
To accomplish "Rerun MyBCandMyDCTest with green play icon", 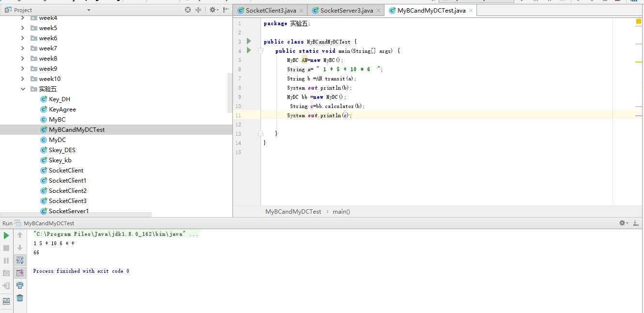I will click(x=6, y=235).
